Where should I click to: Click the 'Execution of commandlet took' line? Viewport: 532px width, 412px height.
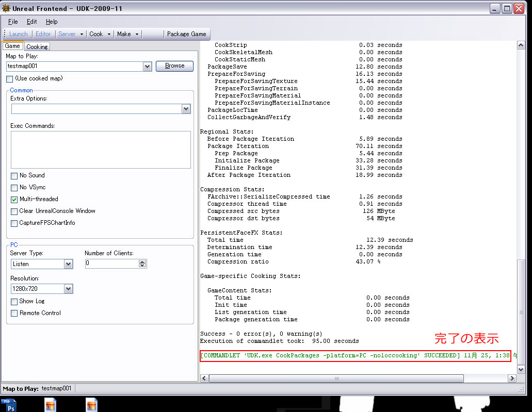point(280,341)
